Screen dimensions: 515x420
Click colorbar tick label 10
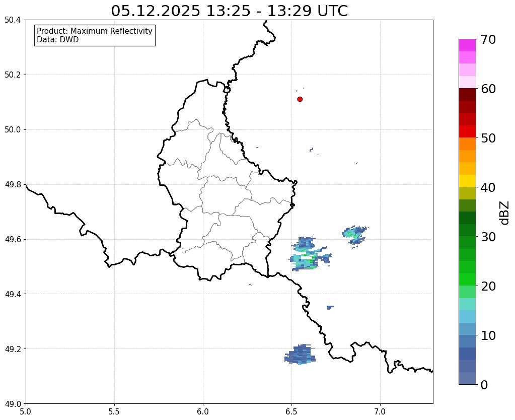coord(488,335)
